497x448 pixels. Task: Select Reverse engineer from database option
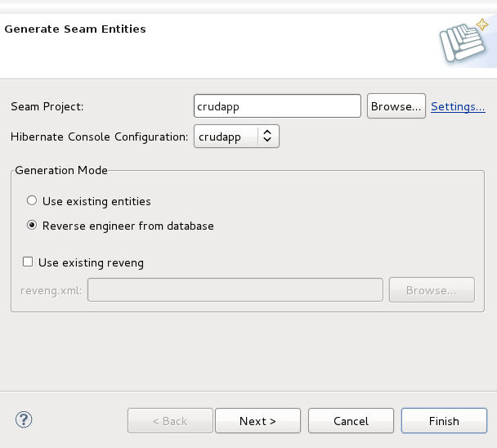32,226
